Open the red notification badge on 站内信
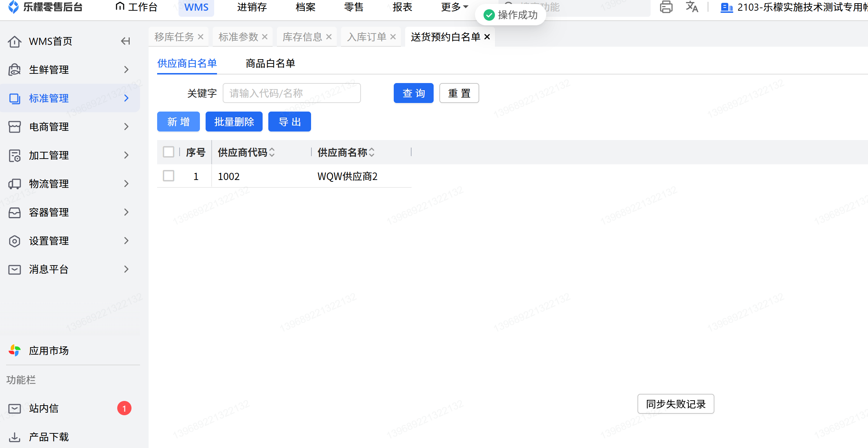The width and height of the screenshot is (868, 448). (x=124, y=408)
